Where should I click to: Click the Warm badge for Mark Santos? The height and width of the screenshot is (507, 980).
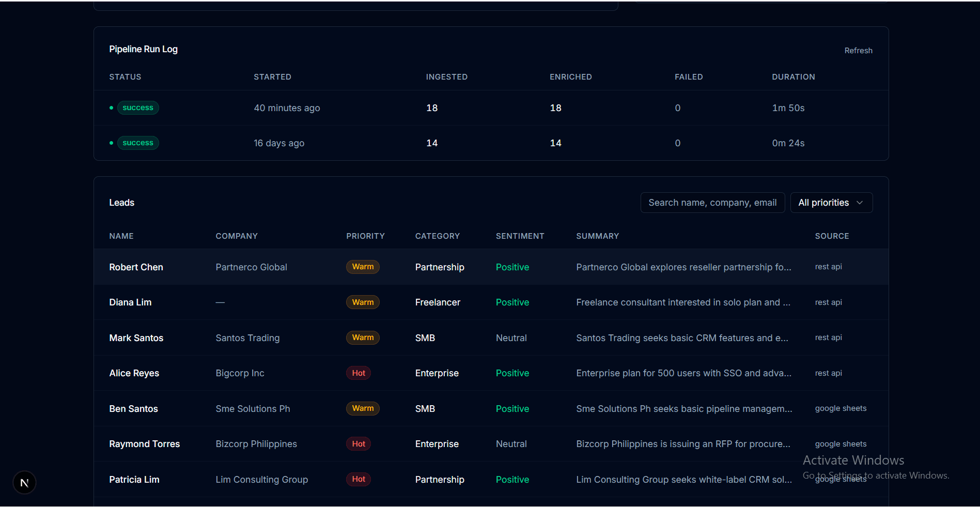click(363, 337)
